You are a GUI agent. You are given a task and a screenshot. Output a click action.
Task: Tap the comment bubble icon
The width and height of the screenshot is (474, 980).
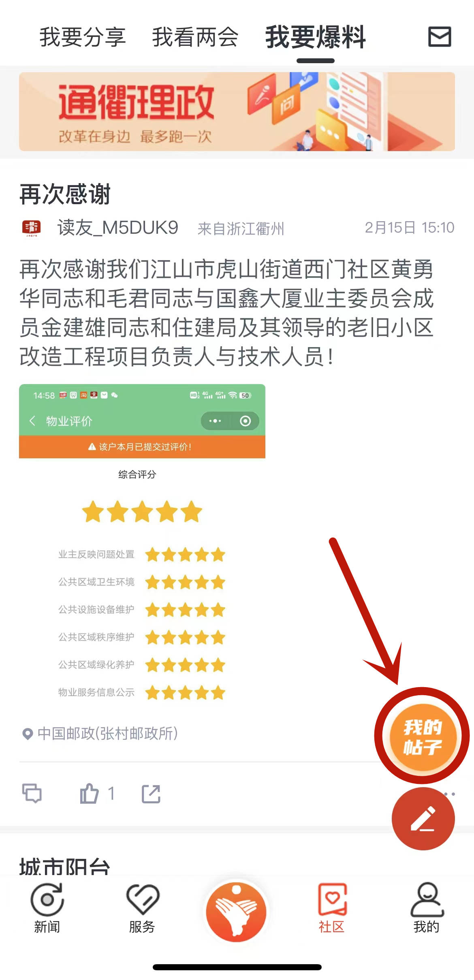tap(32, 793)
